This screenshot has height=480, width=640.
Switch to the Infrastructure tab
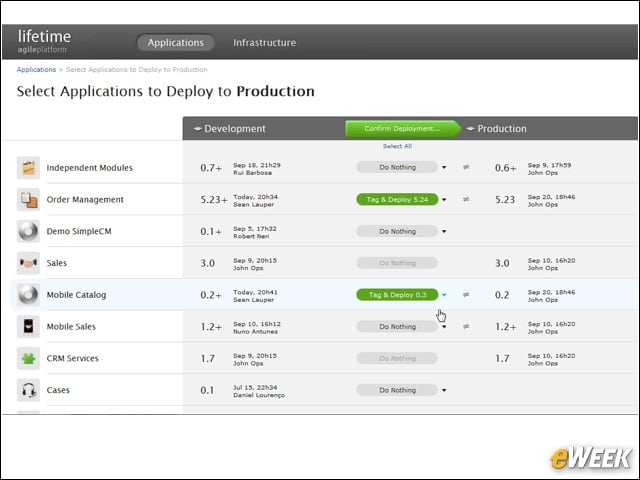[x=264, y=42]
